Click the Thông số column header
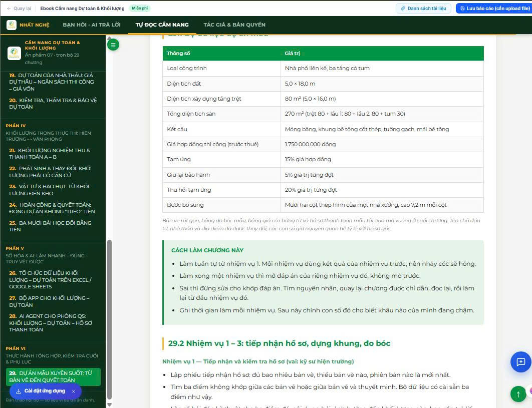 pos(221,53)
